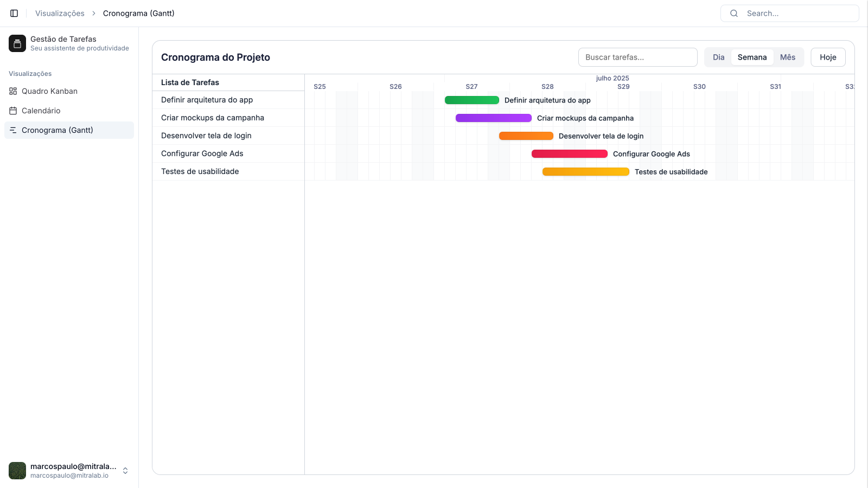Toggle the sidebar panel icon
Screen dimensions: 868x488
coord(14,13)
